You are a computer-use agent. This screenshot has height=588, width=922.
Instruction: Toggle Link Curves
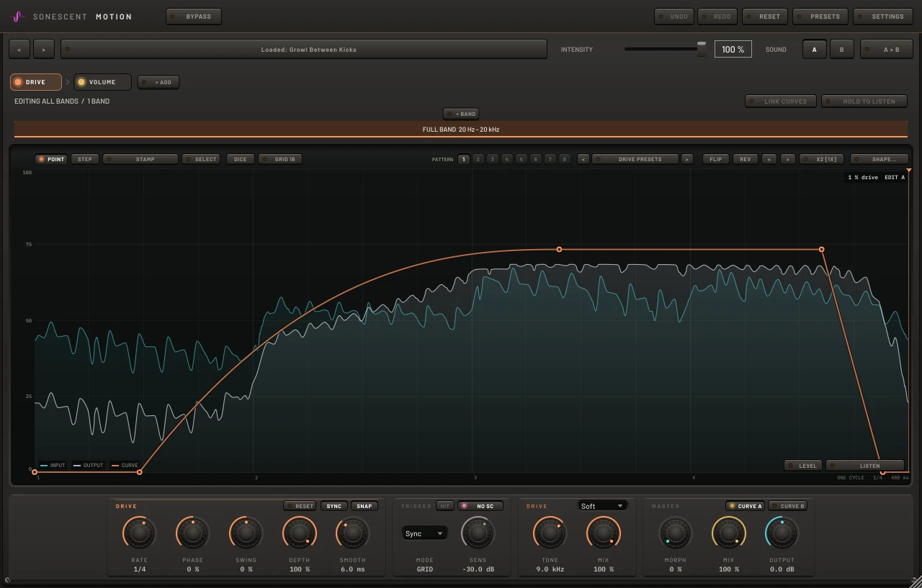(780, 101)
